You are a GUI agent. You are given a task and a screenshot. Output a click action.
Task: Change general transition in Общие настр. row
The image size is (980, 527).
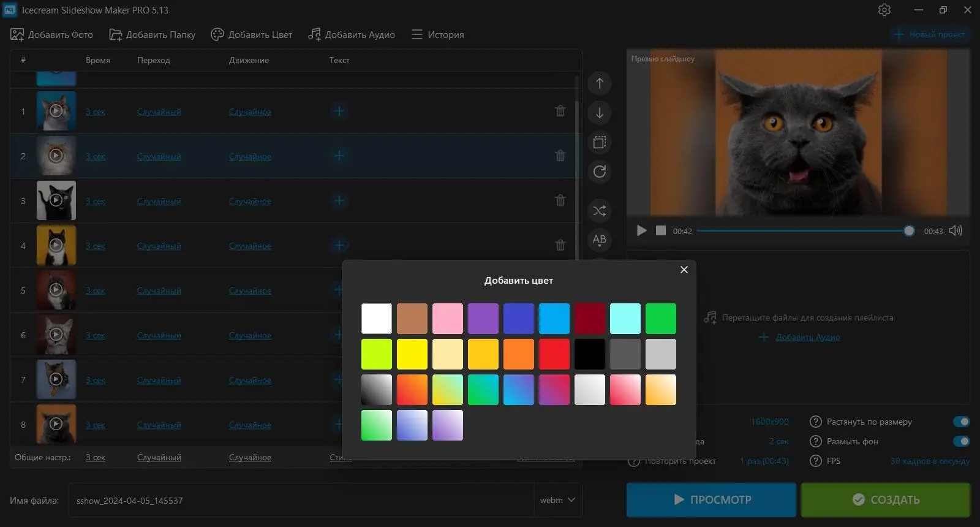[x=159, y=457]
